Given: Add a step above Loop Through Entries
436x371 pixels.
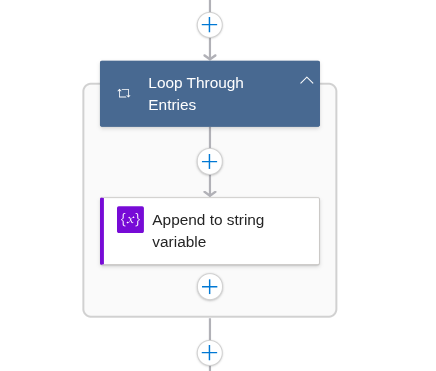Looking at the screenshot, I should [x=210, y=25].
